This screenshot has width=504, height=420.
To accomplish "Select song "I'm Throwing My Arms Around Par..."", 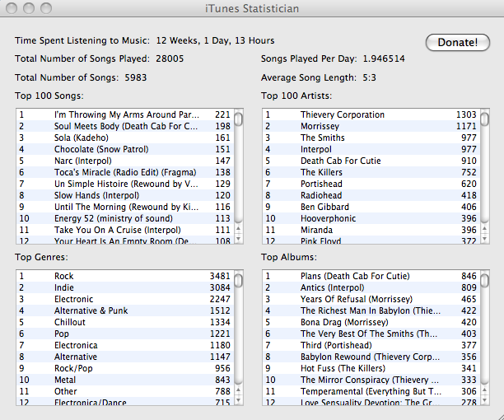I will [x=125, y=114].
